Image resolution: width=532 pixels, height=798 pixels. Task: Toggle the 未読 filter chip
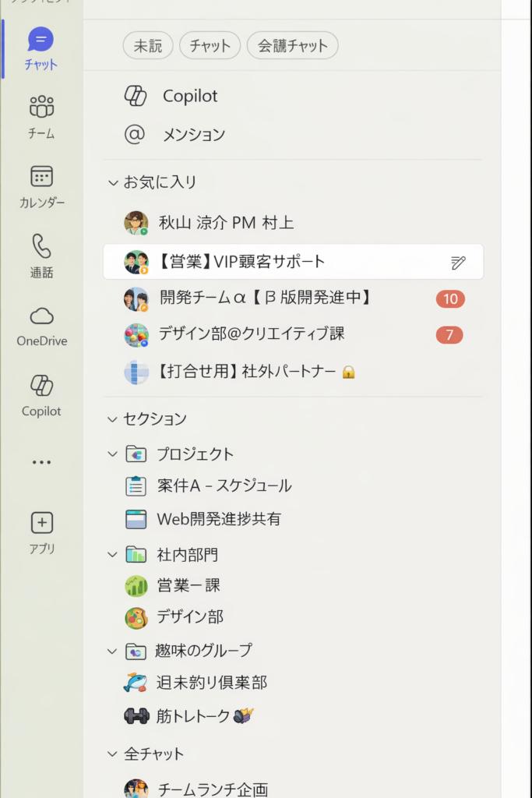tap(148, 46)
